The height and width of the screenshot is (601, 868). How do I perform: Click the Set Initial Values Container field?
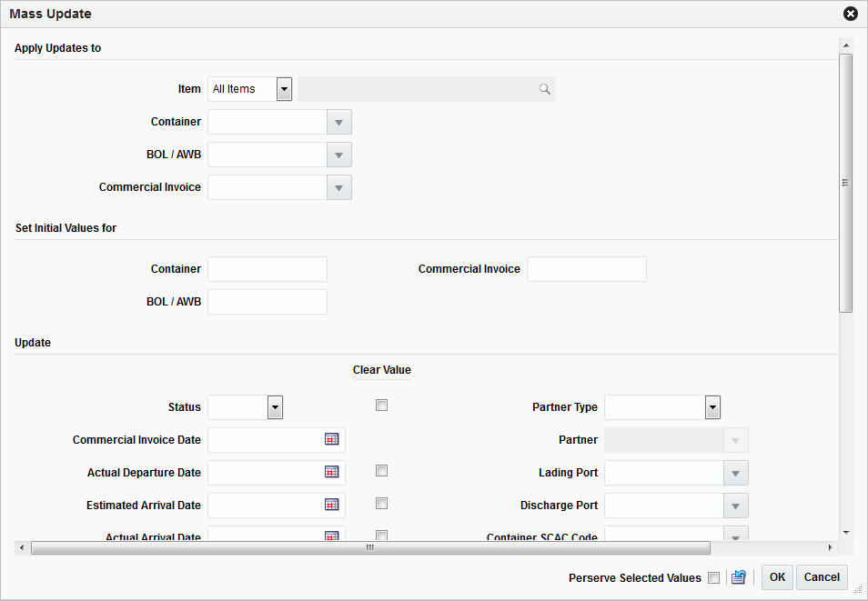coord(267,269)
